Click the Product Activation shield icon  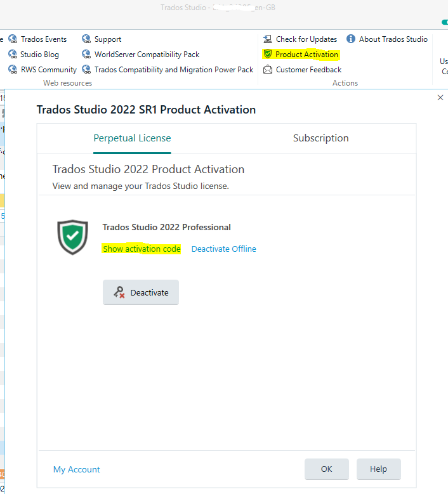point(268,54)
